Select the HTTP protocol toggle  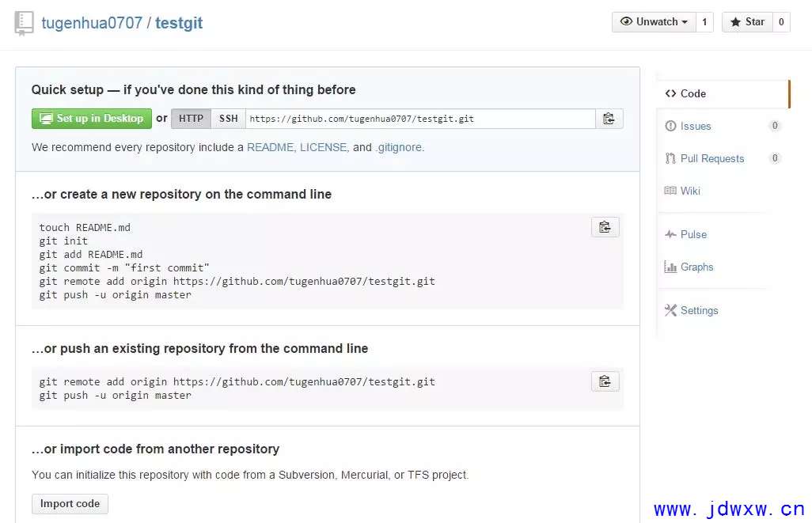[191, 119]
